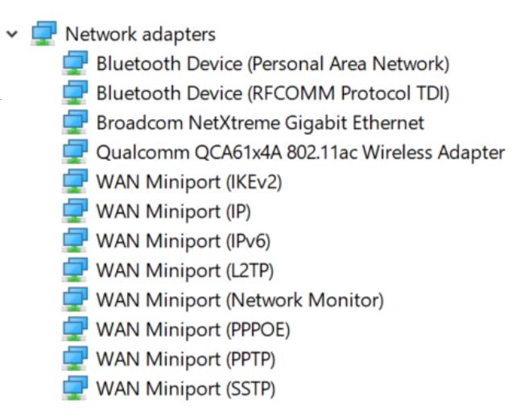Click the Network adapters category icon
512x420 pixels.
point(43,33)
